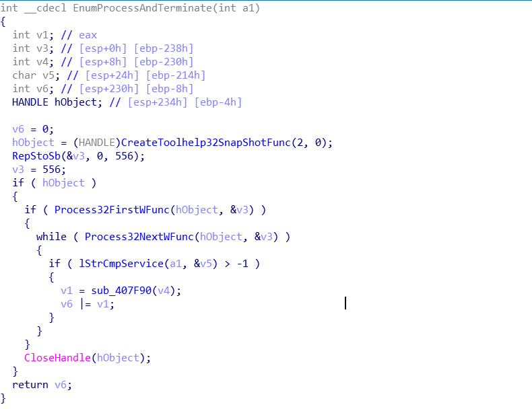Select Process32FirstWFunc function call
This screenshot has height=409, width=532.
(112, 210)
